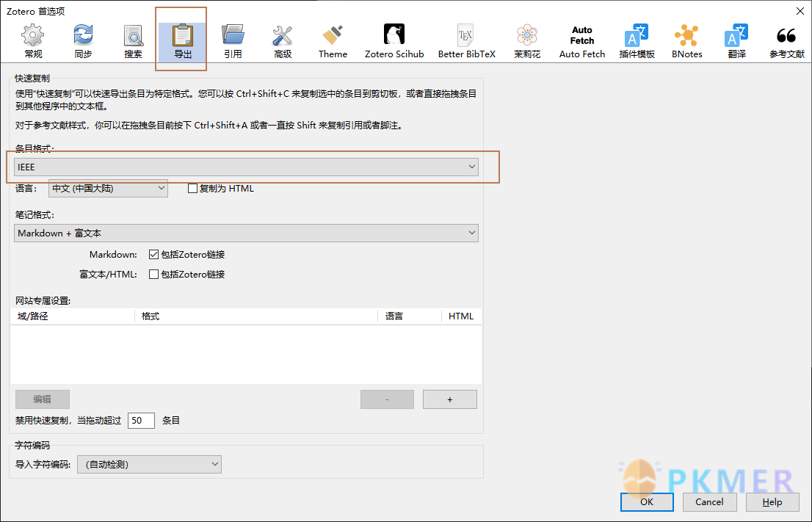Open the Zotero Scihub preferences pane
This screenshot has width=812, height=522.
click(x=394, y=41)
